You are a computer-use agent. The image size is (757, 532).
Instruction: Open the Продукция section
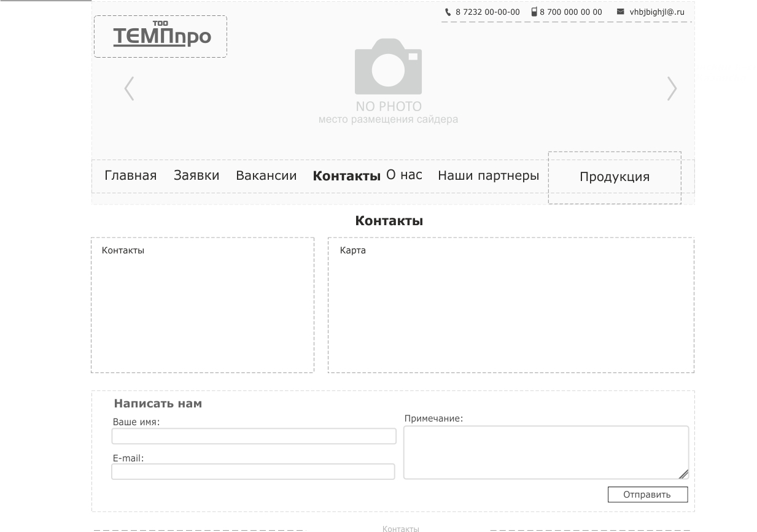[x=614, y=177]
